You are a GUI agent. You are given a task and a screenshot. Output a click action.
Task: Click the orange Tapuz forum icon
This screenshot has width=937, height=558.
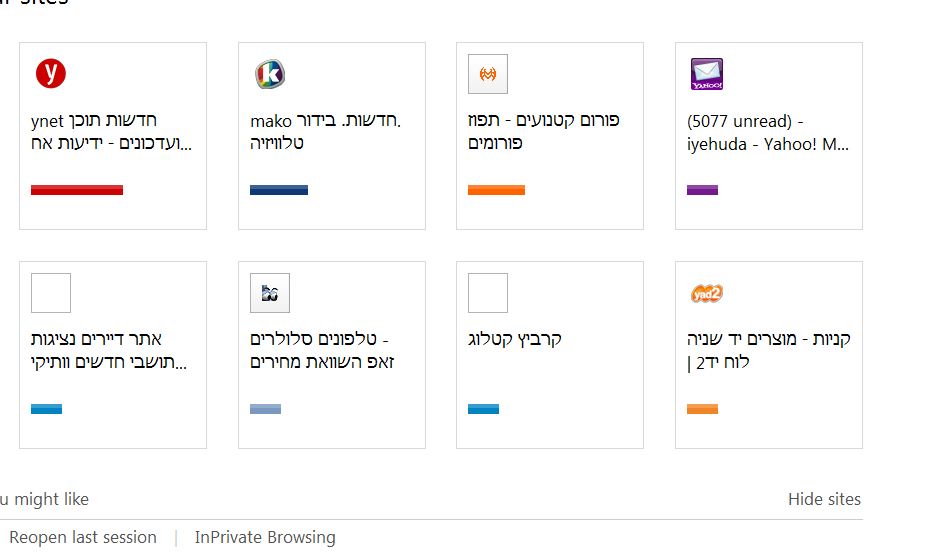click(488, 74)
